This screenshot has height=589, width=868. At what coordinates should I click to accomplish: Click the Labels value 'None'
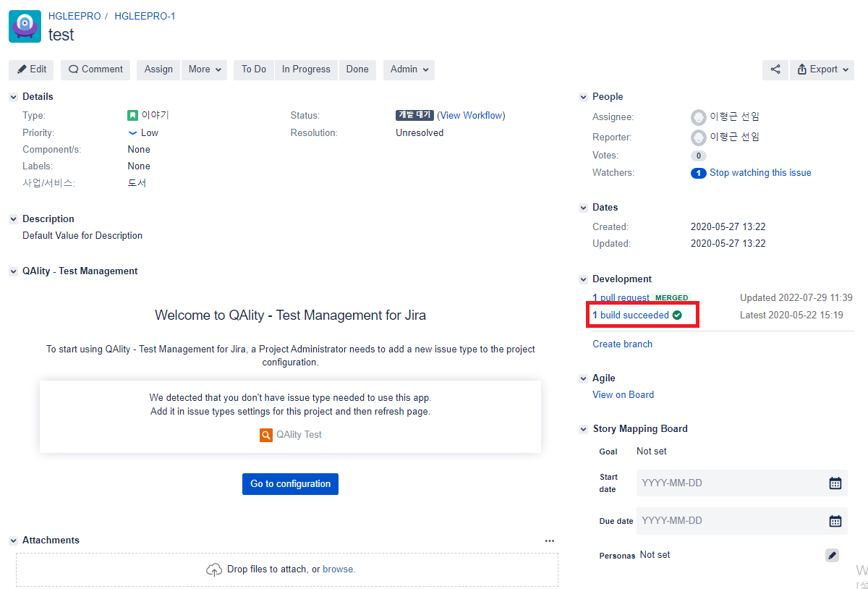coord(139,166)
